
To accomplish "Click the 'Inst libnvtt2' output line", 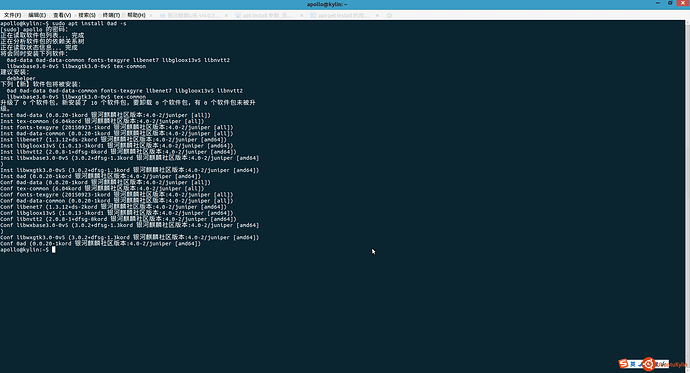I will coord(118,152).
